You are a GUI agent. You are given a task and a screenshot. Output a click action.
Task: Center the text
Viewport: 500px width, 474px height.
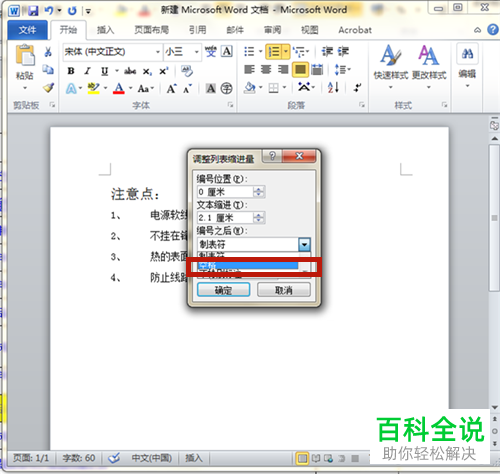pyautogui.click(x=266, y=69)
